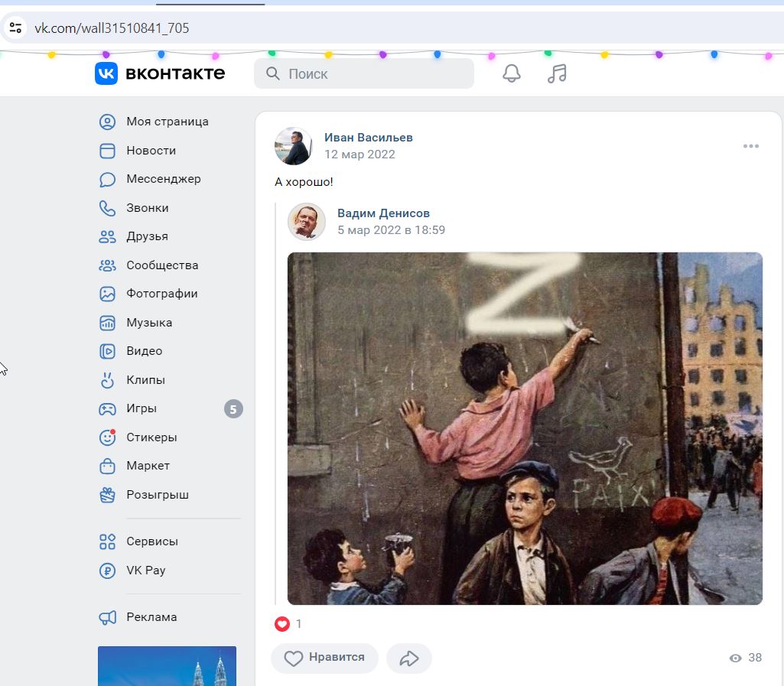Click the Розыгрыш gift icon
The height and width of the screenshot is (686, 784).
(x=107, y=495)
